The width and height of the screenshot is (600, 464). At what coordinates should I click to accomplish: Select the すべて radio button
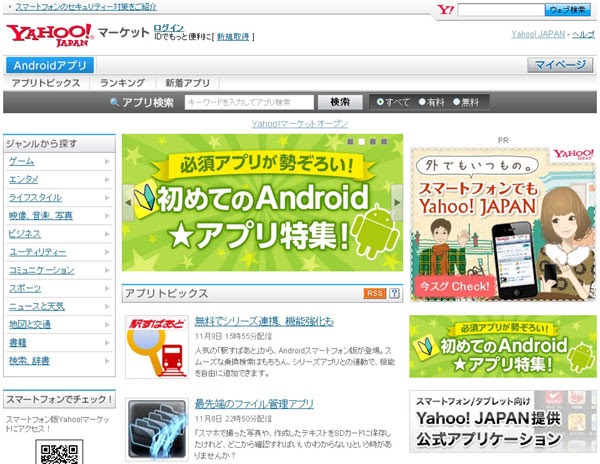coord(380,102)
